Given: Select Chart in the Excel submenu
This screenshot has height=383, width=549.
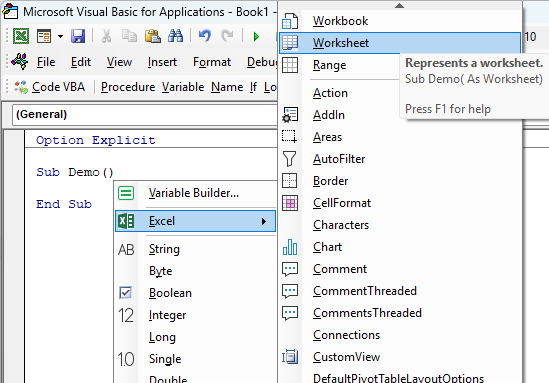Looking at the screenshot, I should pyautogui.click(x=400, y=247).
